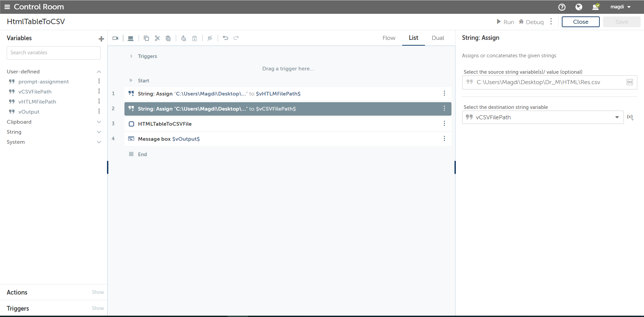Image resolution: width=644 pixels, height=317 pixels.
Task: Click the Save button
Action: (622, 22)
